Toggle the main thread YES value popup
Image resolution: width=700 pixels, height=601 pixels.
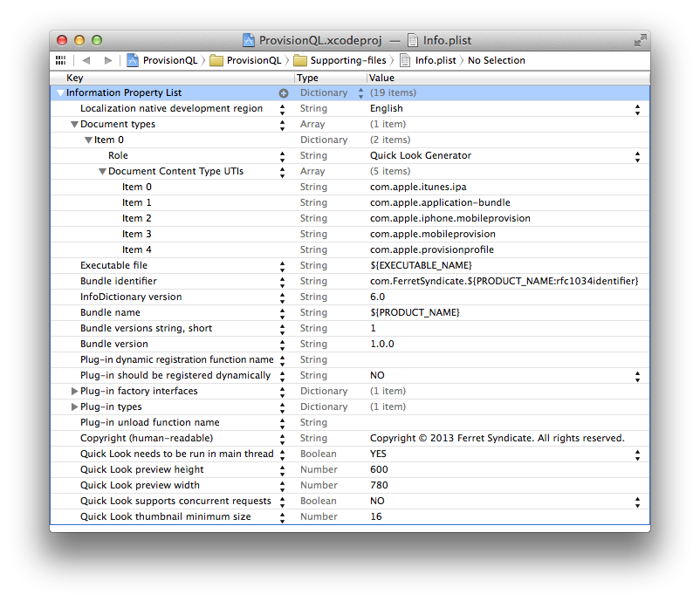coord(637,454)
